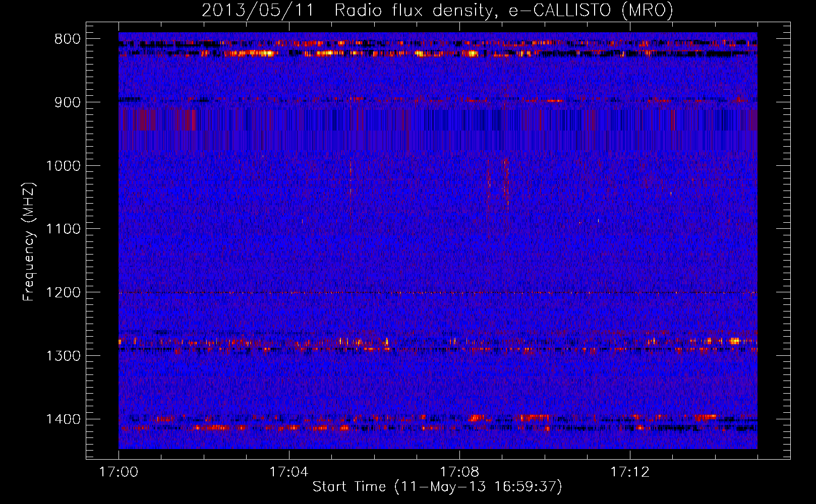This screenshot has height=504, width=816.
Task: Select the 1300 frequency axis label
Action: coord(63,356)
